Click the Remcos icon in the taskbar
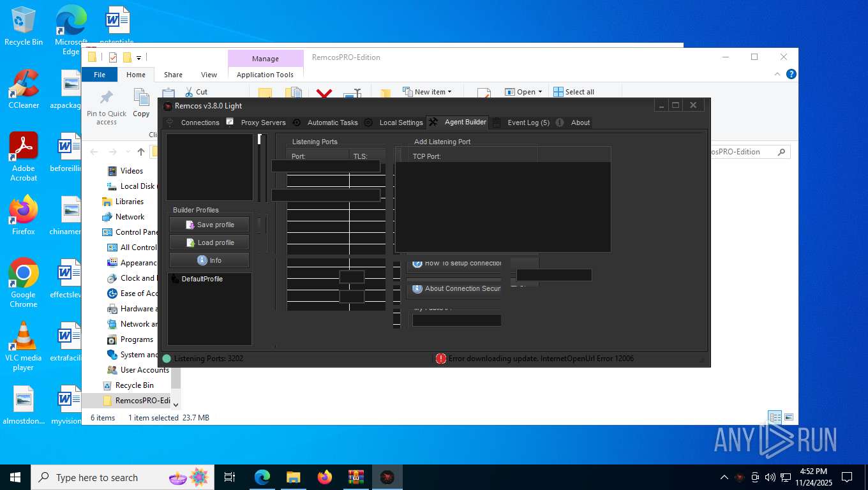The width and height of the screenshot is (868, 490). (387, 477)
